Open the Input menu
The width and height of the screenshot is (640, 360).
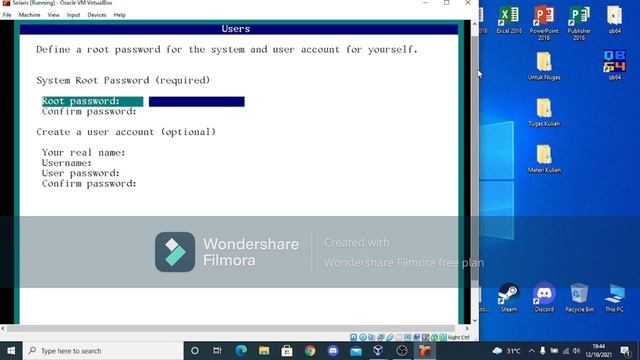(73, 15)
